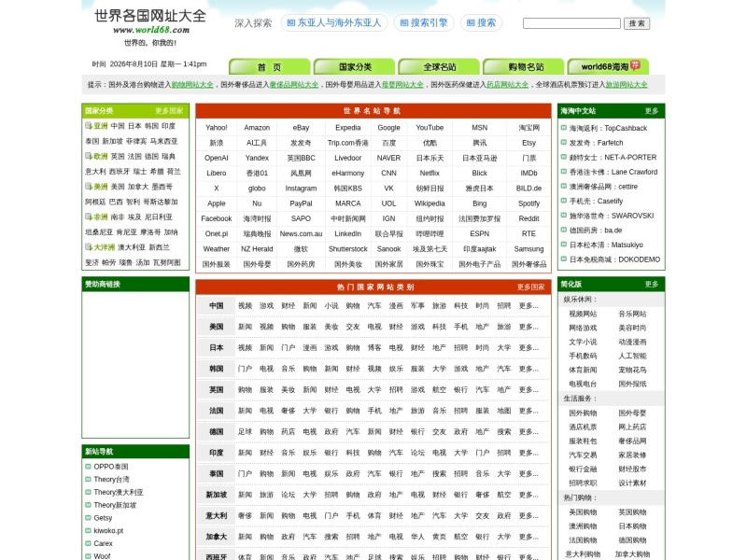Click the 荐 badge on world68海淘 tab

tap(635, 65)
